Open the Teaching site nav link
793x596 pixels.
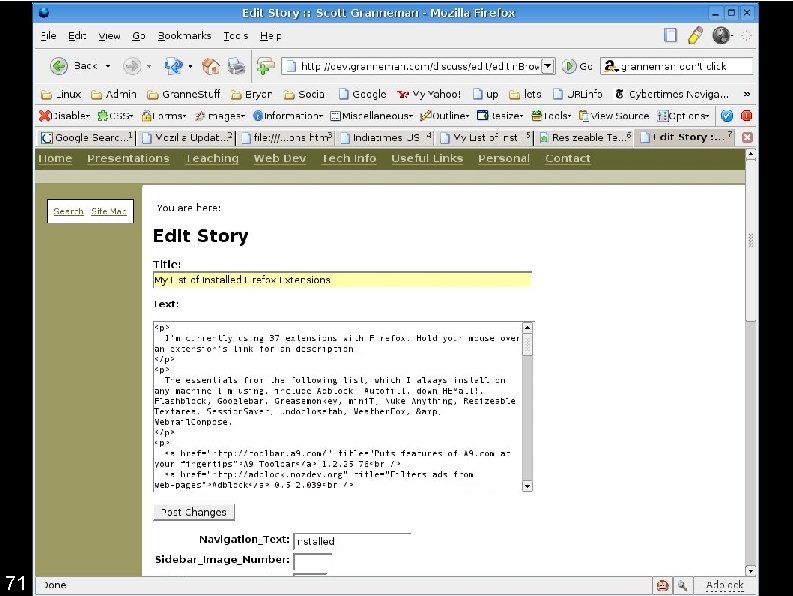coord(212,158)
